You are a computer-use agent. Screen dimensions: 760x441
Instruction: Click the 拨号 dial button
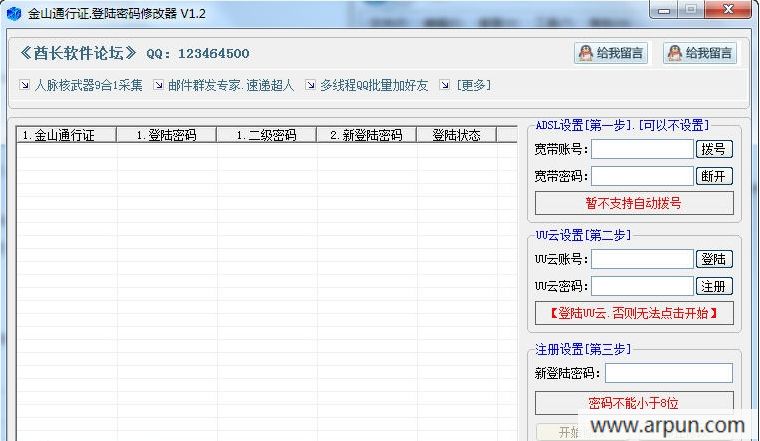coord(714,149)
